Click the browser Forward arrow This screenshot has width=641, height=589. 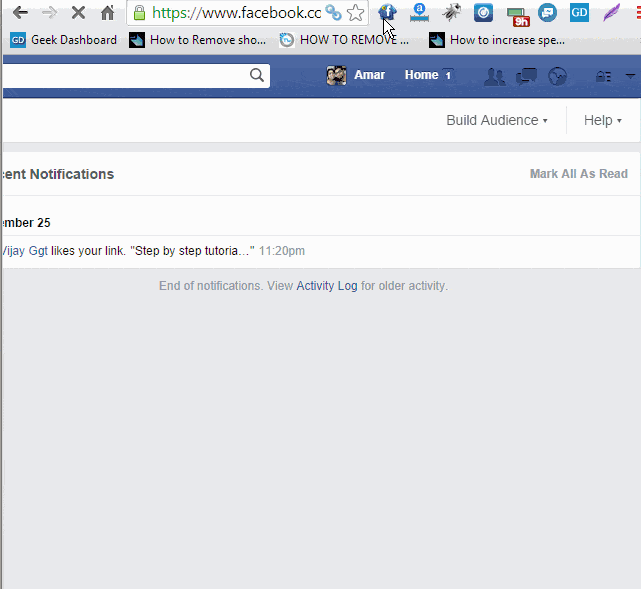[x=49, y=13]
